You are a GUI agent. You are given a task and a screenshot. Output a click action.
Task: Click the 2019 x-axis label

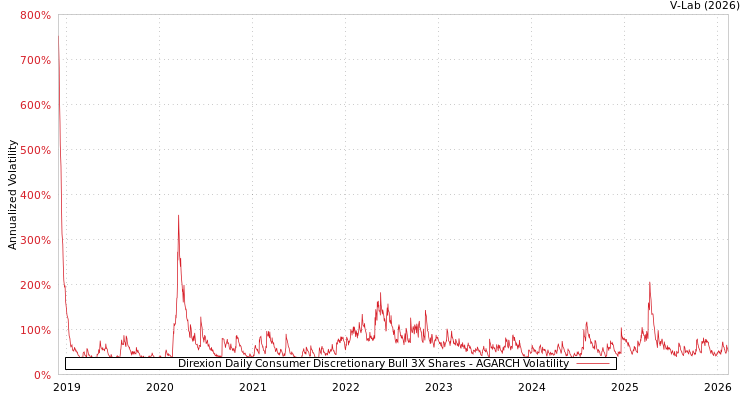[66, 387]
